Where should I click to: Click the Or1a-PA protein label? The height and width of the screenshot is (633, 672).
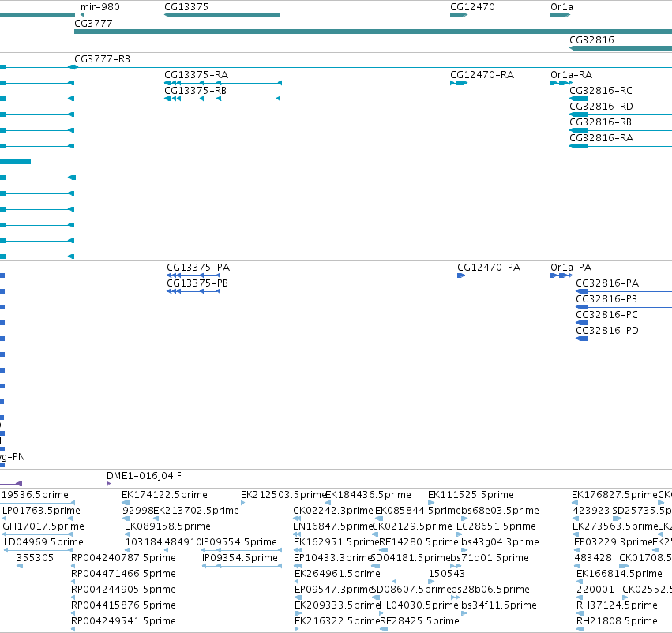[x=571, y=268]
